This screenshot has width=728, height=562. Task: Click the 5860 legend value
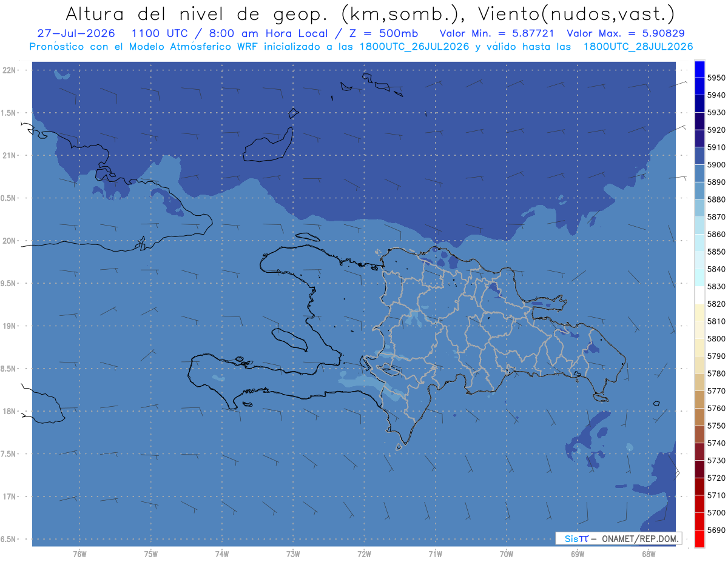[x=716, y=235]
